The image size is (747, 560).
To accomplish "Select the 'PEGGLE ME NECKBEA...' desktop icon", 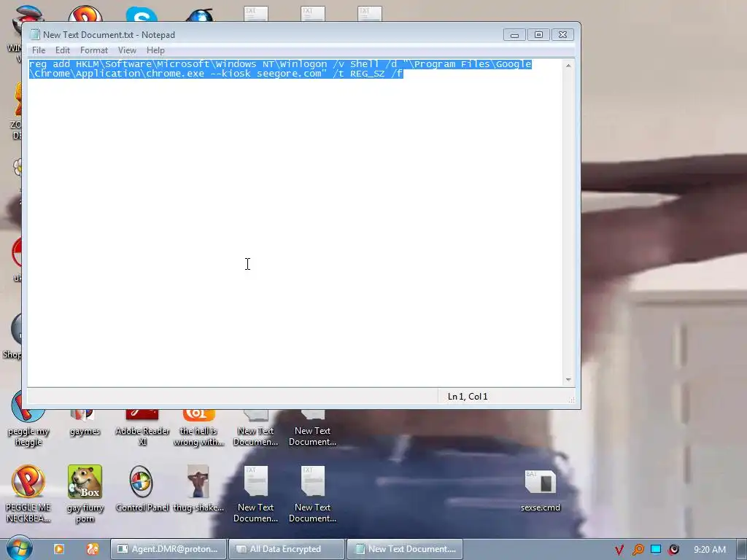I will pyautogui.click(x=28, y=494).
